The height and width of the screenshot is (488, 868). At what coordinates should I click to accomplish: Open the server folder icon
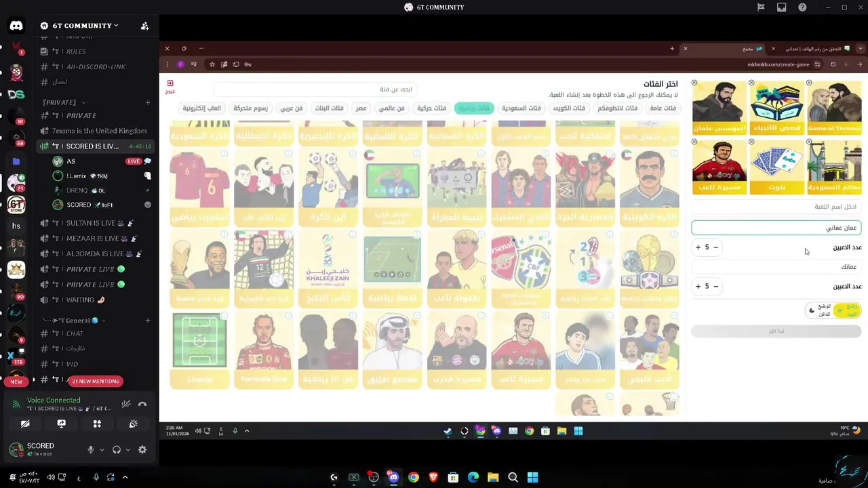pos(16,161)
